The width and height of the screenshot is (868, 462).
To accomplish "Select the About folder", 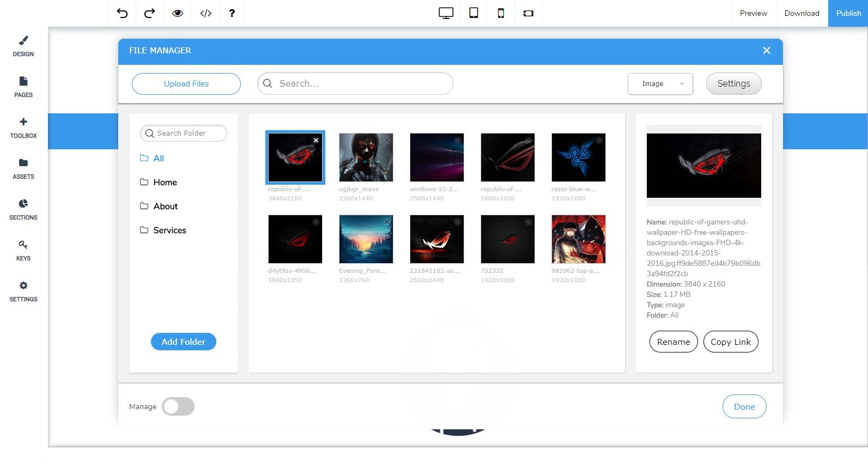I will (159, 206).
